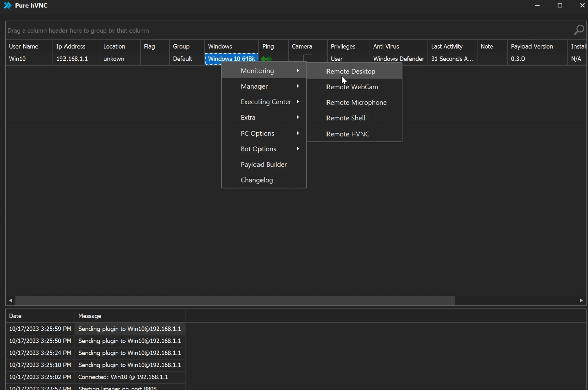Sort by Group column header

coord(187,46)
